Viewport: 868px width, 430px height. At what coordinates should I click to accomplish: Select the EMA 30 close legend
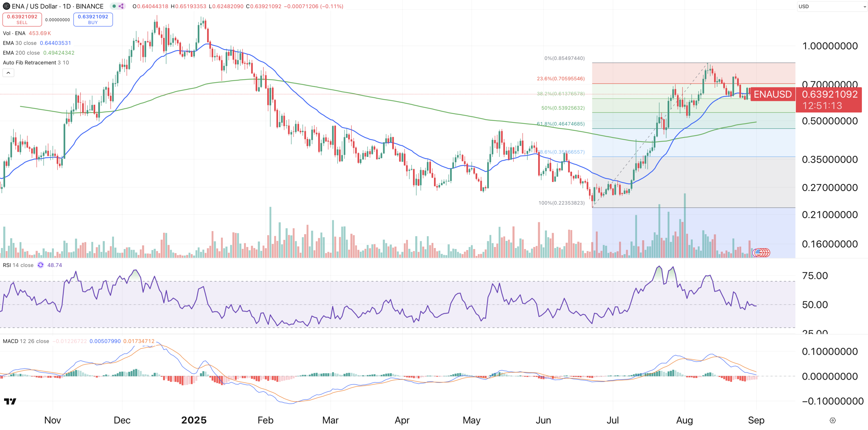pyautogui.click(x=20, y=43)
